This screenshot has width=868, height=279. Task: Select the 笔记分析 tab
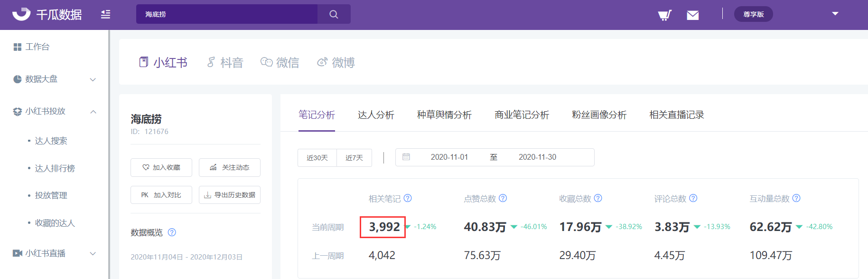pos(317,115)
